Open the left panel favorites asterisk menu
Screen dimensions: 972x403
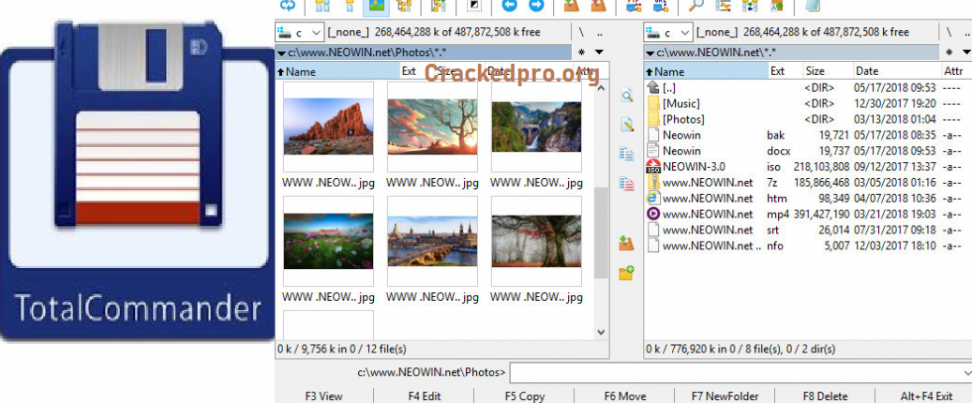(581, 52)
